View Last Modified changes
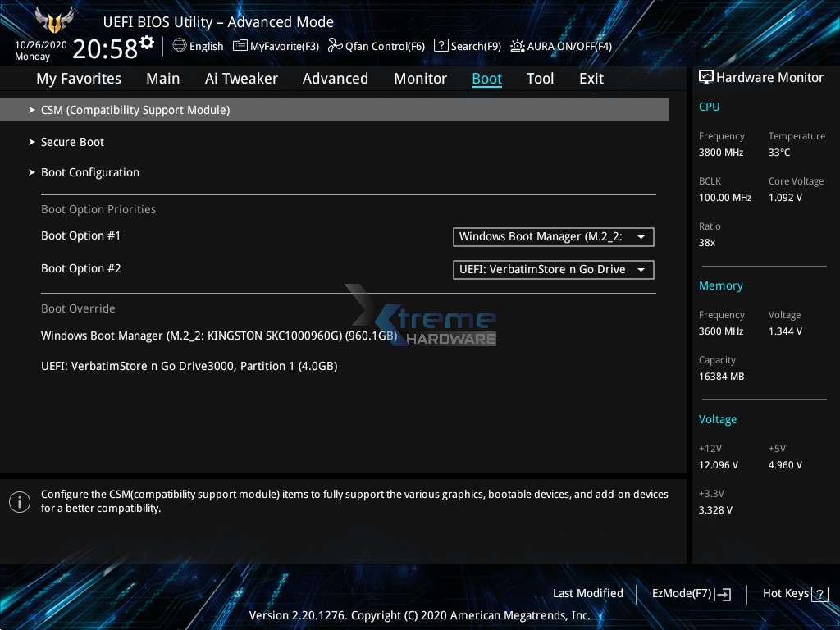This screenshot has width=840, height=630. [588, 593]
